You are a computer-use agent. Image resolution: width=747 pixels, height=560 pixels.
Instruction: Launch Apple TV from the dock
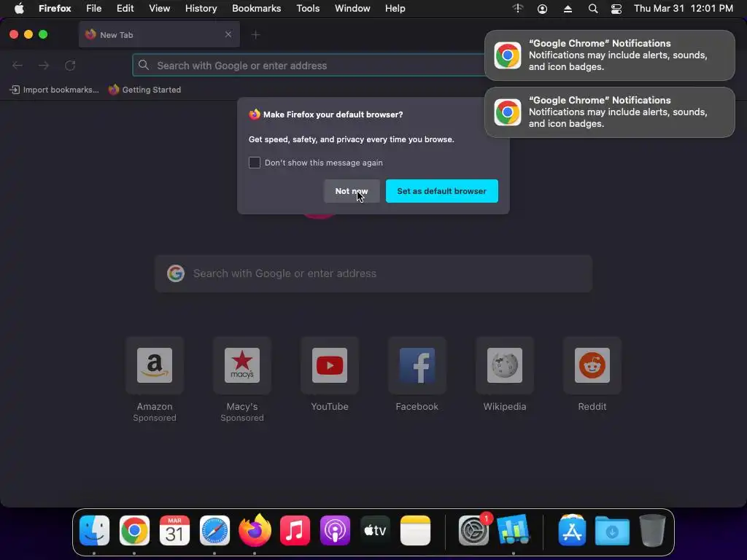click(376, 530)
